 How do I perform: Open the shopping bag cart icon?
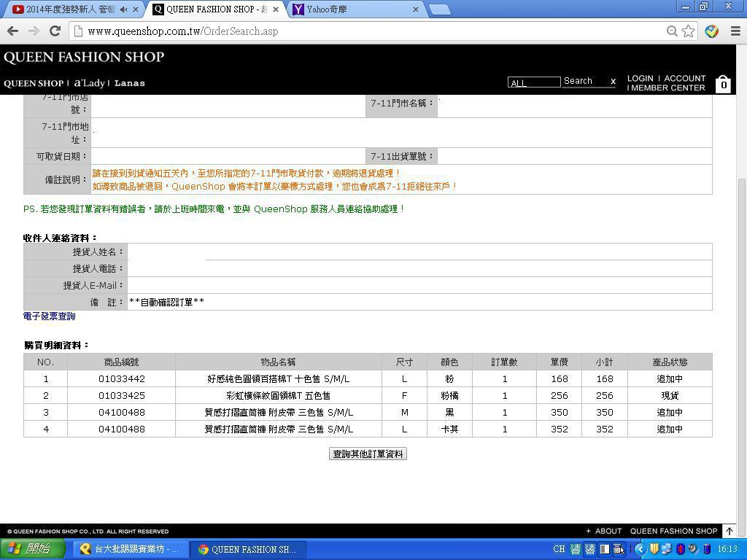723,84
